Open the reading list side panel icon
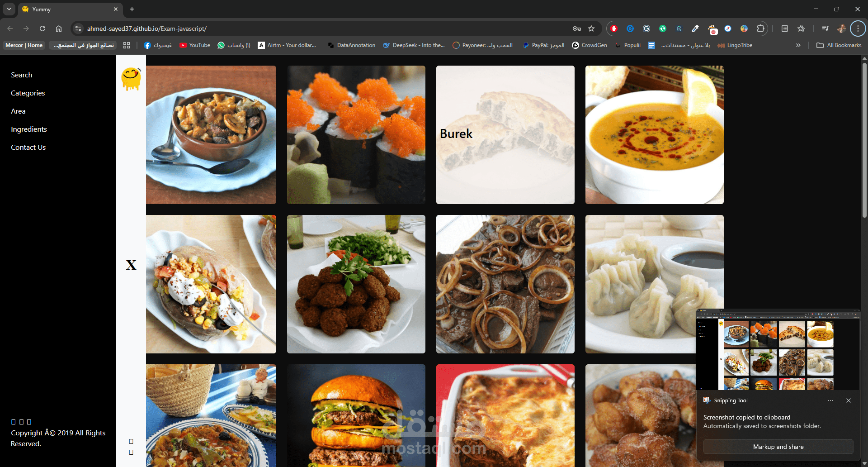 (785, 29)
